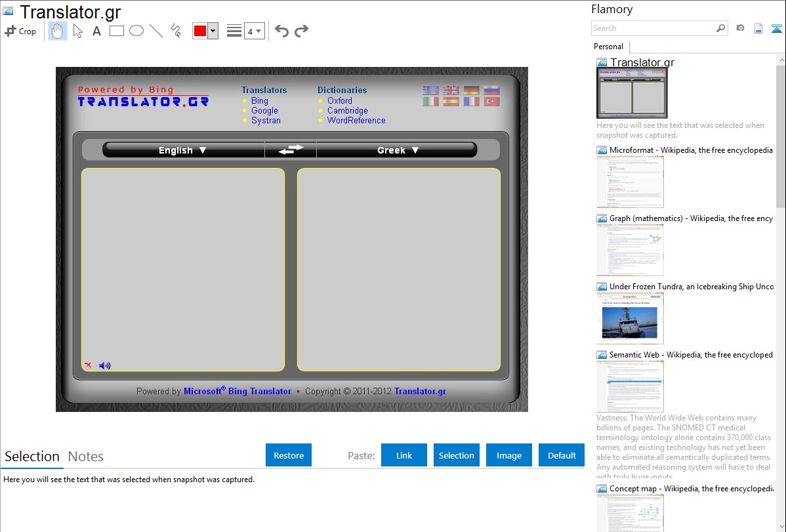Open the Concept map snapshot thumbnail
The height and width of the screenshot is (532, 786).
point(630,513)
